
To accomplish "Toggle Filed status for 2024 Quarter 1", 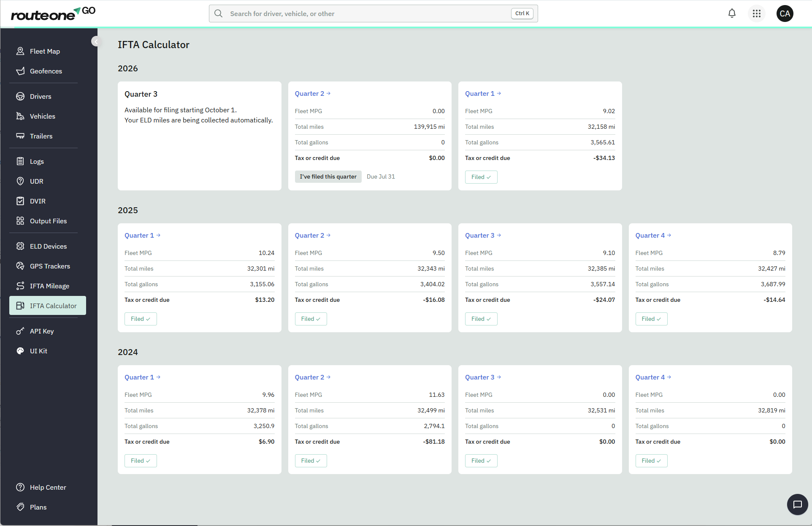I will pyautogui.click(x=141, y=461).
